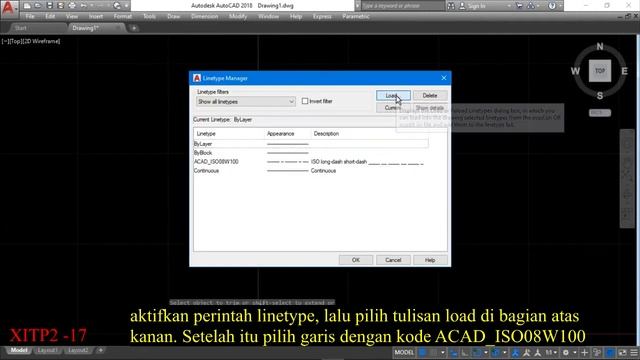The height and width of the screenshot is (360, 640).
Task: Click Cancel in the Linetype Manager dialog
Action: point(393,260)
